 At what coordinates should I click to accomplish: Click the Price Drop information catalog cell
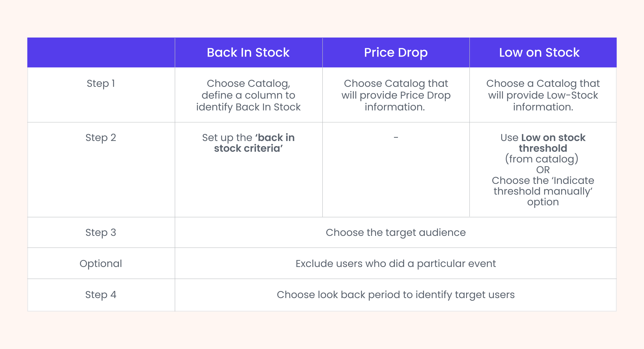pos(396,95)
